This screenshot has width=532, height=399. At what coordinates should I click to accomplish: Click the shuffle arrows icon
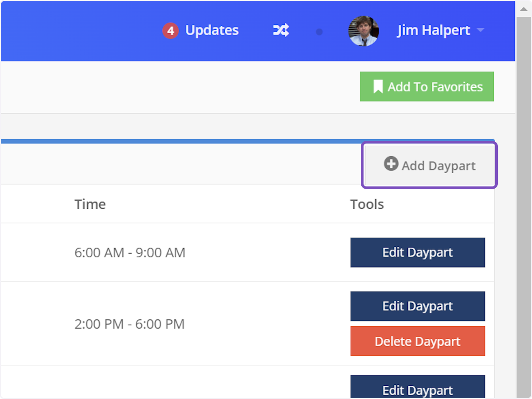(281, 31)
